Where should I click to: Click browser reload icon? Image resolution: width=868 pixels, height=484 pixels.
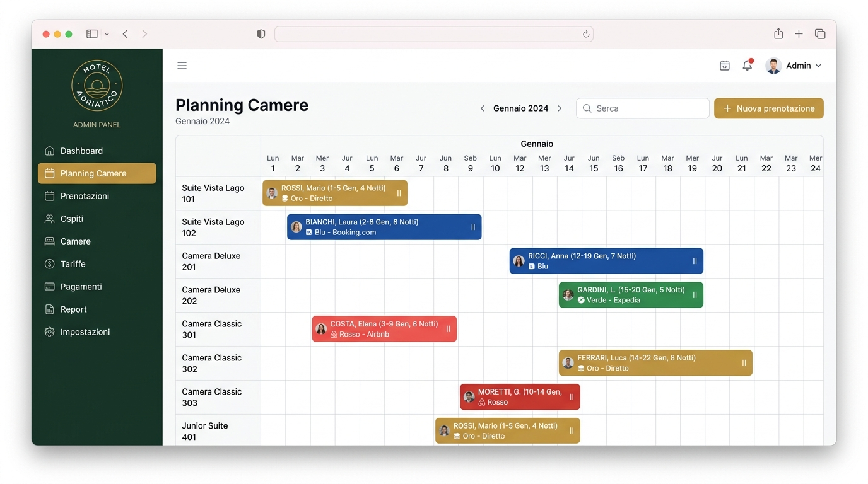586,34
